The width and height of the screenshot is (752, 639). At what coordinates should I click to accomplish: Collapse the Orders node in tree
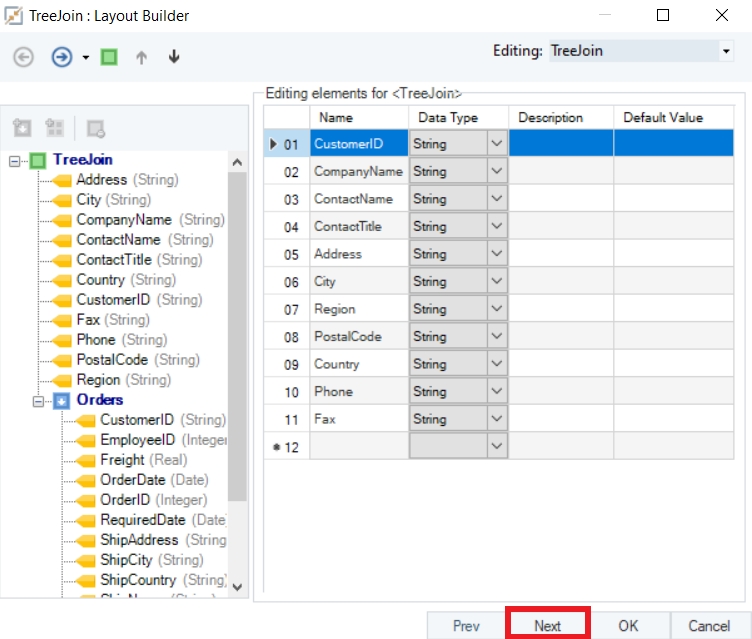click(x=38, y=400)
